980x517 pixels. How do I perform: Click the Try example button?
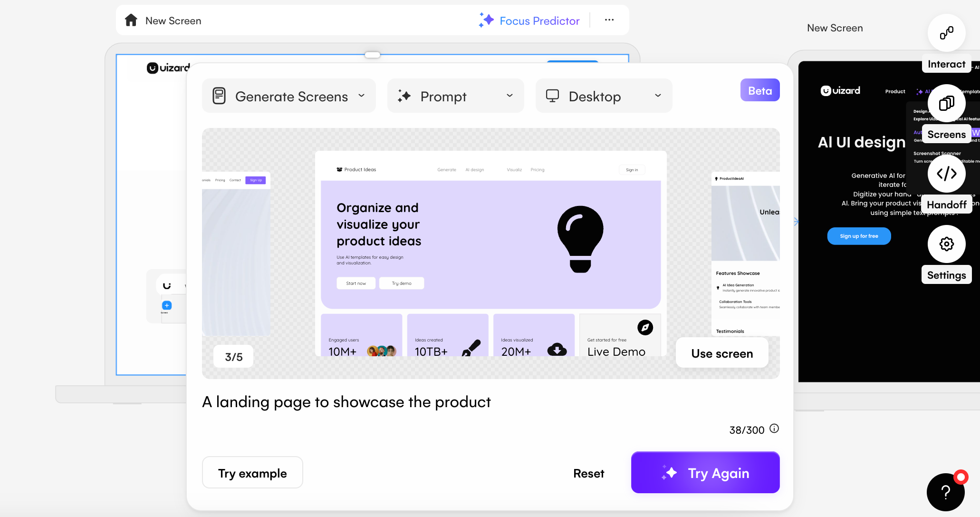(252, 473)
